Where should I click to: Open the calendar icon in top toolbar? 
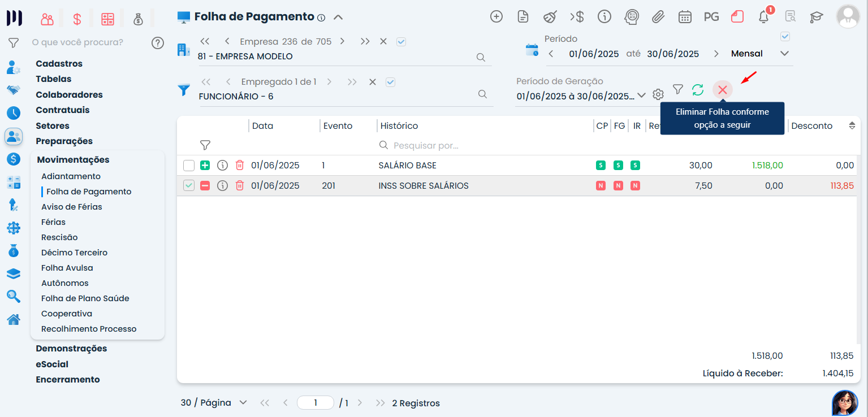[x=685, y=17]
